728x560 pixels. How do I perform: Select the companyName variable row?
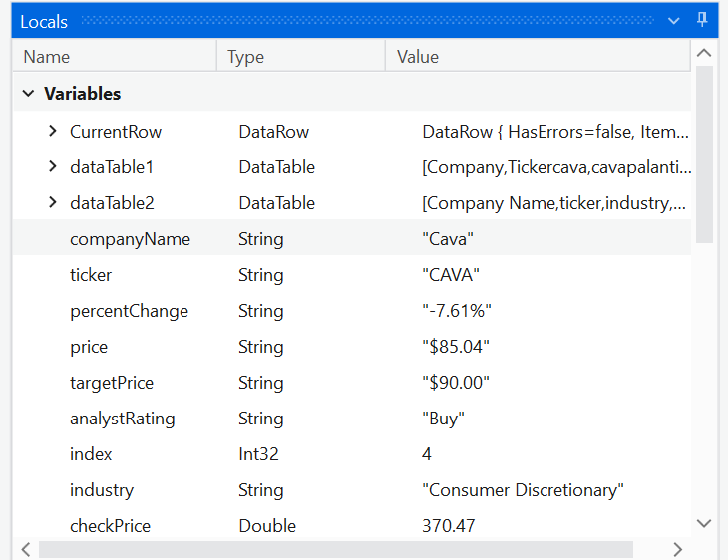pos(130,239)
